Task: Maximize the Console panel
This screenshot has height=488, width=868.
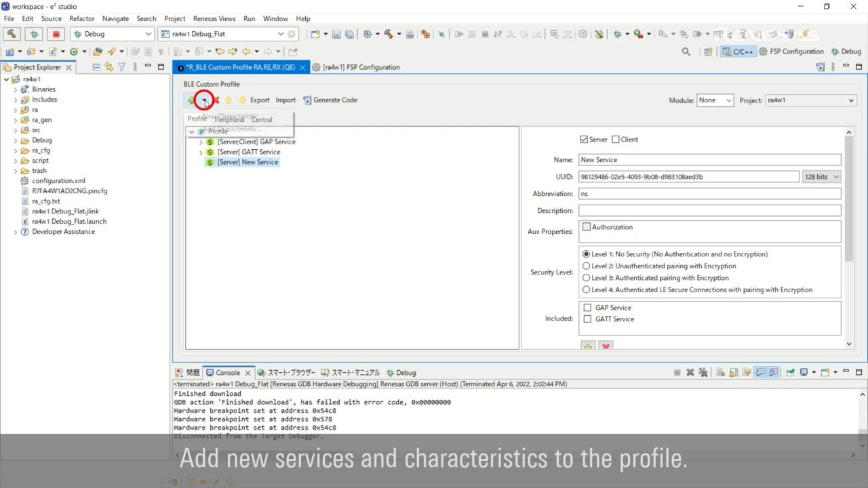Action: (860, 373)
